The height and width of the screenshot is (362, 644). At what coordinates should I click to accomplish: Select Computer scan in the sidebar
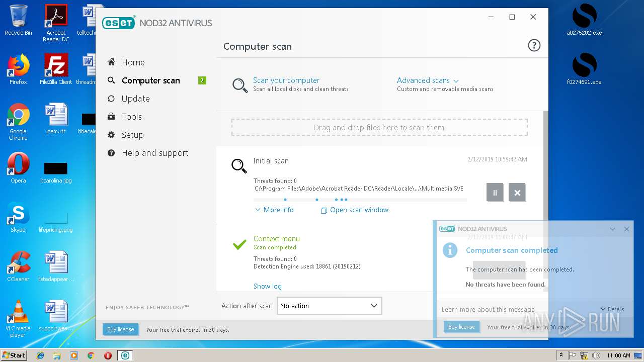coord(150,80)
